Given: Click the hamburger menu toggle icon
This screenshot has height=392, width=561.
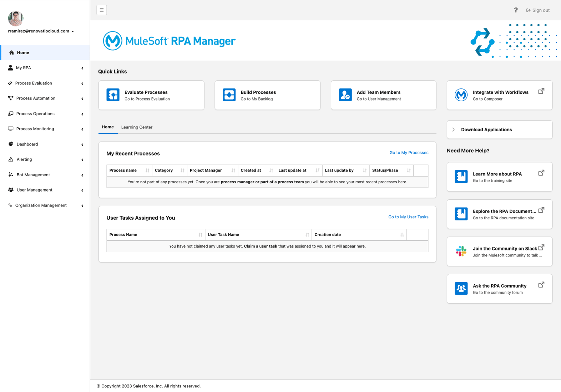Looking at the screenshot, I should click(x=102, y=10).
